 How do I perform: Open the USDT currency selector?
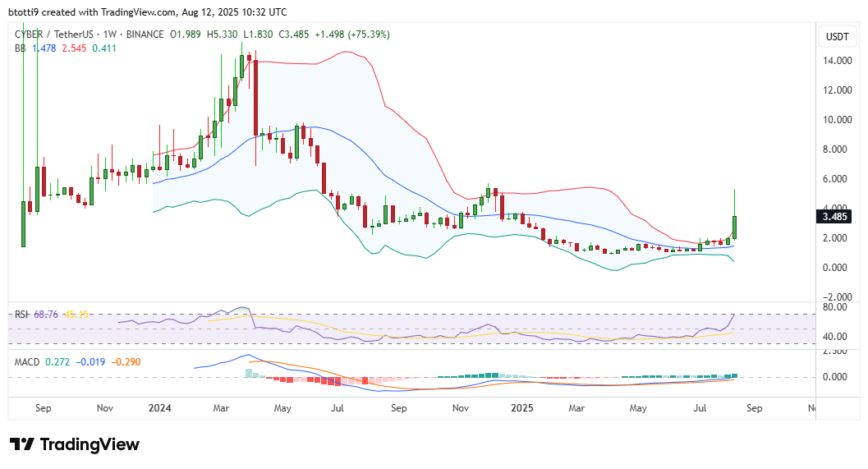tap(837, 36)
